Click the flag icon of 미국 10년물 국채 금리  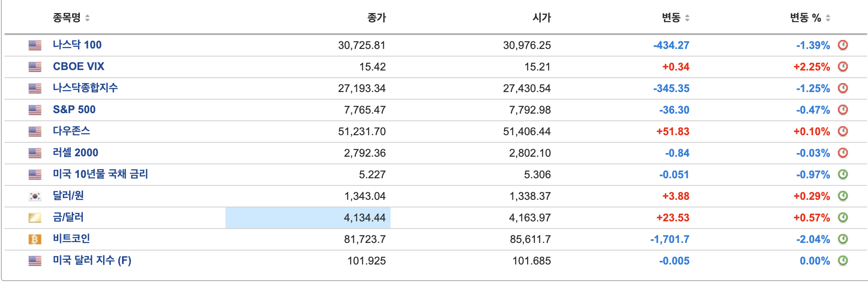[x=35, y=175]
